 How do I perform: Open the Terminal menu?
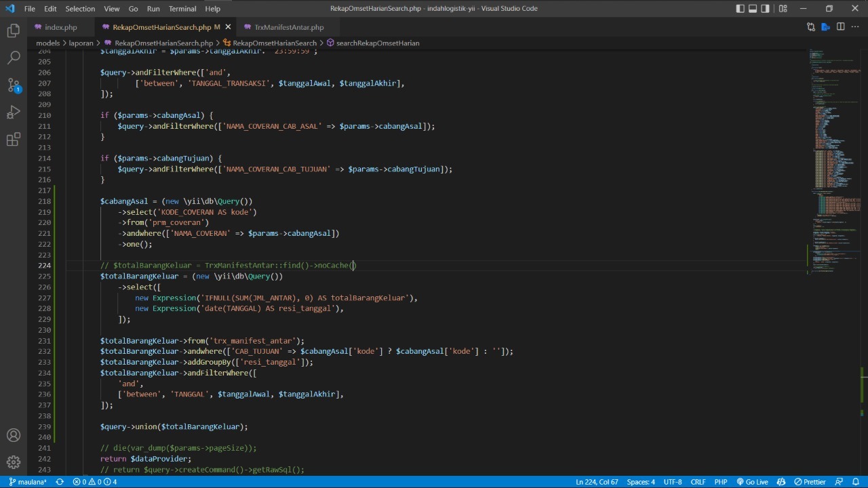click(x=182, y=9)
